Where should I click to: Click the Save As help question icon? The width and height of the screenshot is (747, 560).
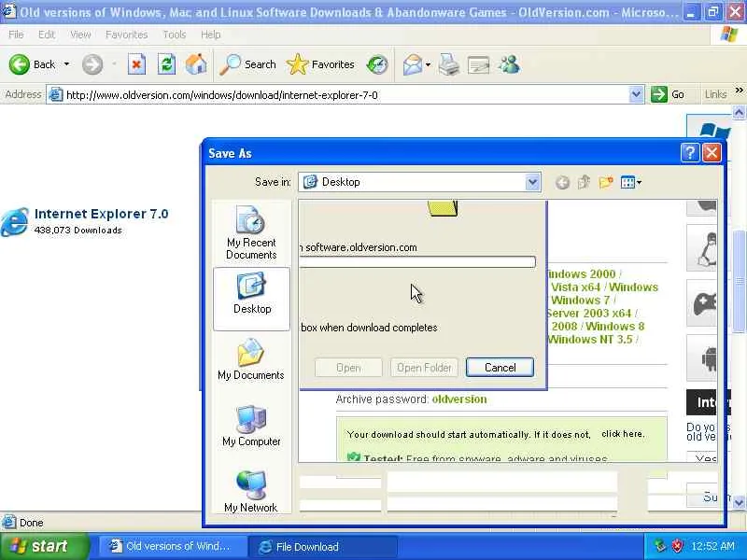pos(690,153)
